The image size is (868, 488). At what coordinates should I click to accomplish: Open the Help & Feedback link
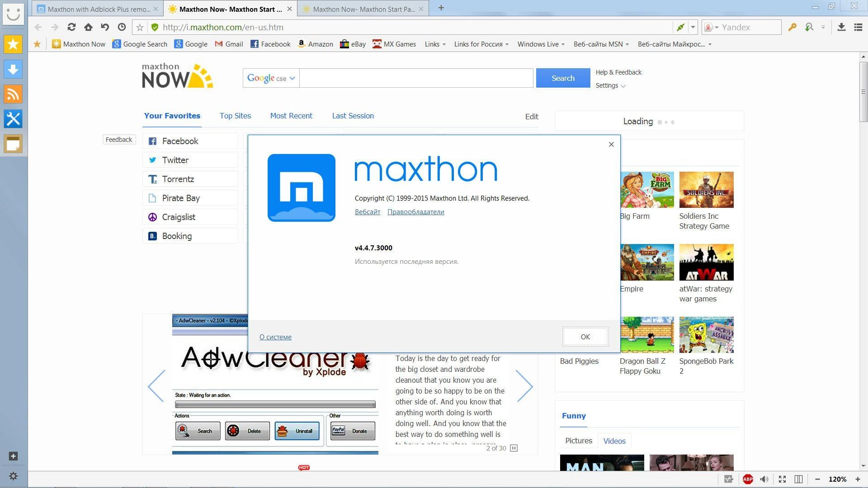(618, 72)
